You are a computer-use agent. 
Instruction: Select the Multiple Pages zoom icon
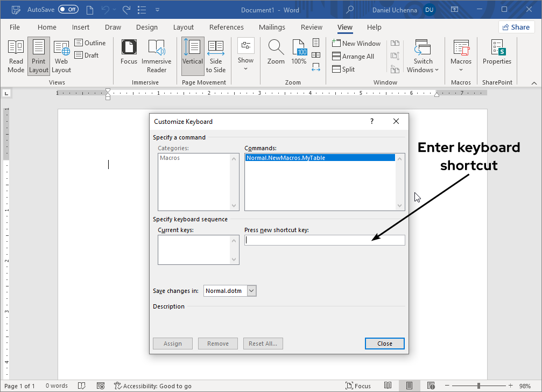tap(315, 54)
